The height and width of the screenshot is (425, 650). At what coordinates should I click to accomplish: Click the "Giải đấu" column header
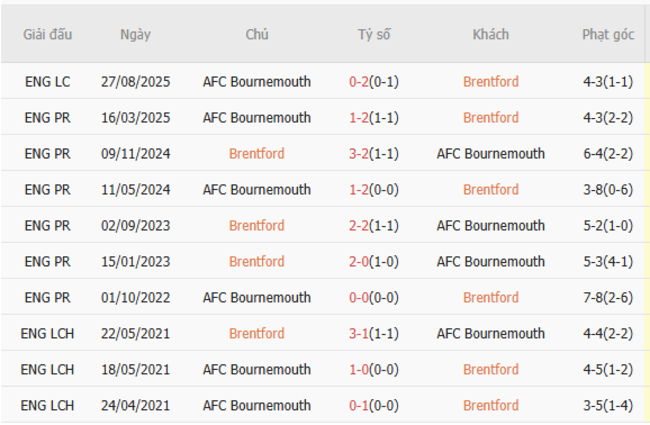[x=48, y=35]
